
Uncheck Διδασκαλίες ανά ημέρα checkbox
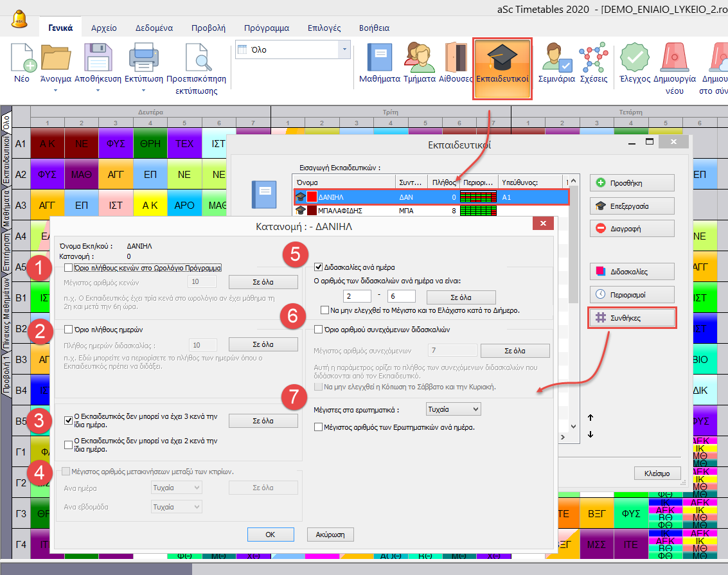(318, 267)
